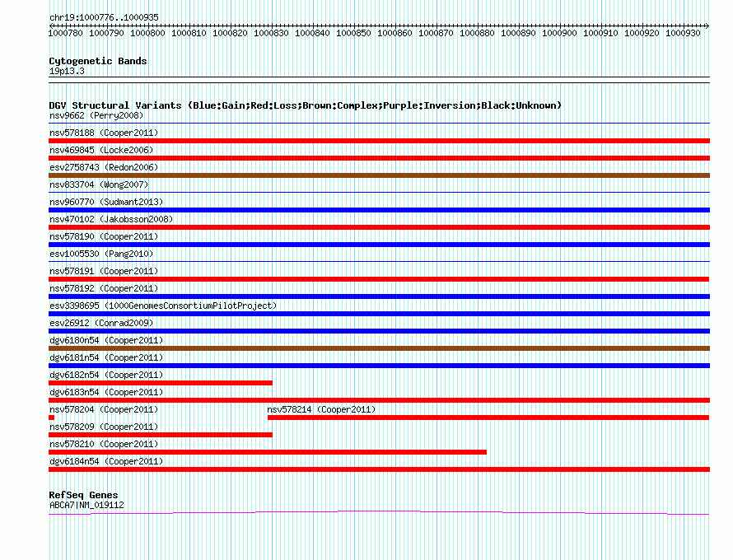Click ruler position 1000830
The width and height of the screenshot is (733, 560).
271,33
